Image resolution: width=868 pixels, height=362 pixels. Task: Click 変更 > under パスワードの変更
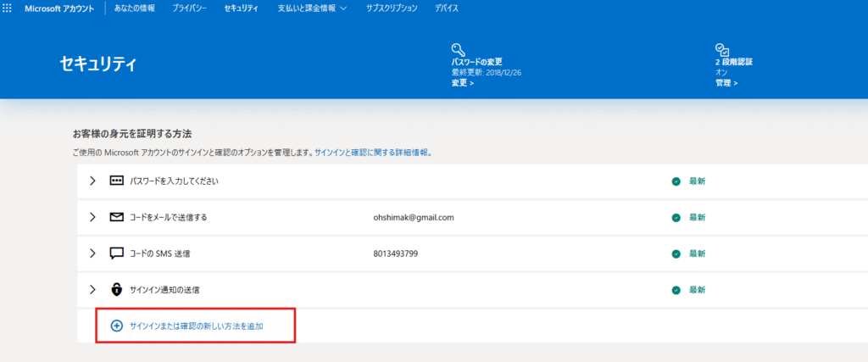(x=463, y=83)
